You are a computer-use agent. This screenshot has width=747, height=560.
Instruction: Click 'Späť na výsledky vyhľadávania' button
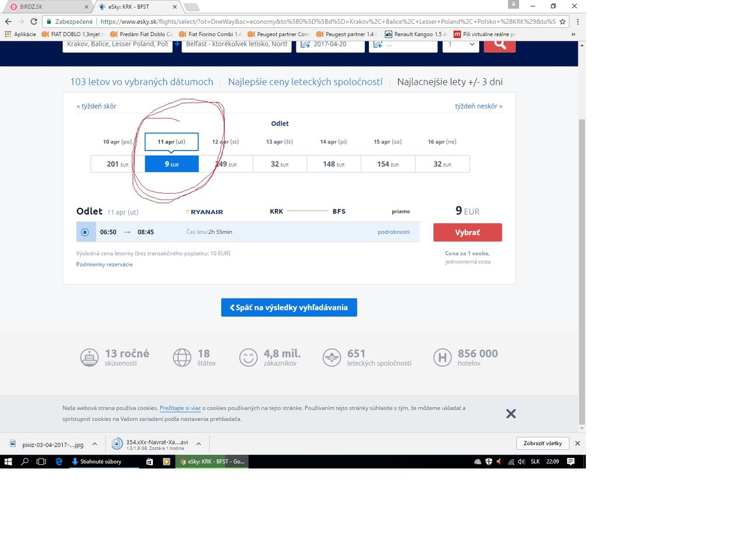pos(289,307)
